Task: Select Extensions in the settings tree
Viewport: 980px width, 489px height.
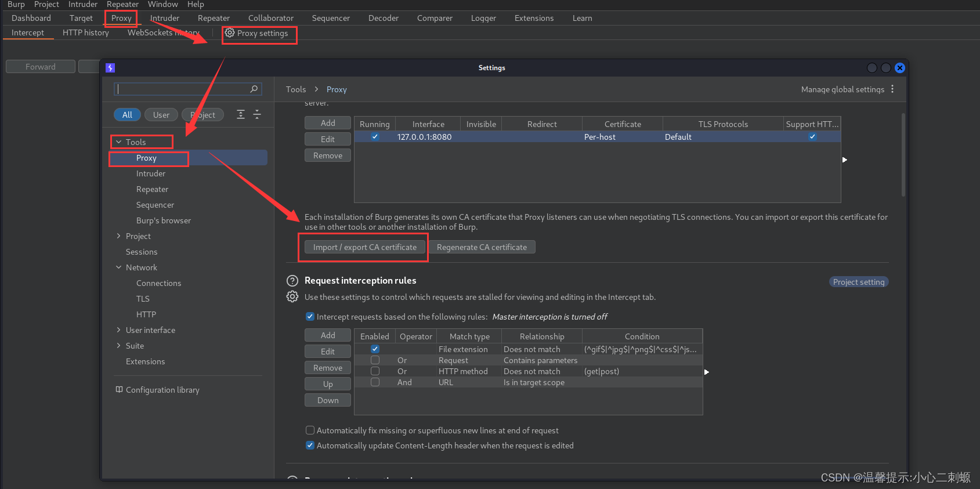Action: click(x=145, y=361)
